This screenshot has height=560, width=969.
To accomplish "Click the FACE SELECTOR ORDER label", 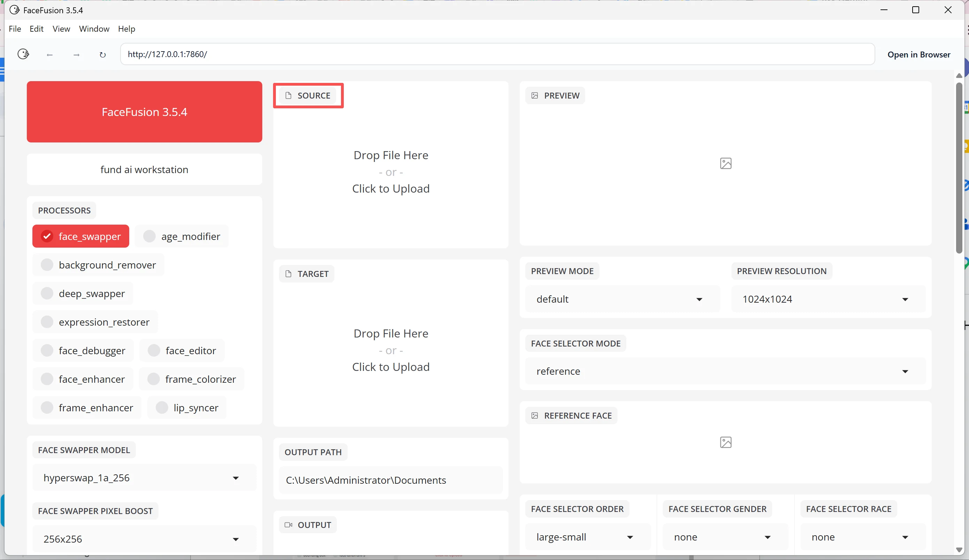I will point(577,509).
